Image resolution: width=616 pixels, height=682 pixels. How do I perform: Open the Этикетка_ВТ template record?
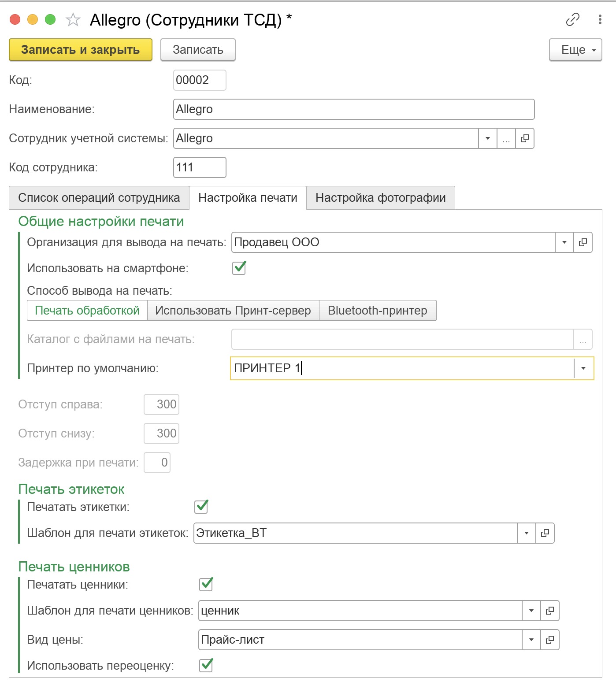[545, 533]
